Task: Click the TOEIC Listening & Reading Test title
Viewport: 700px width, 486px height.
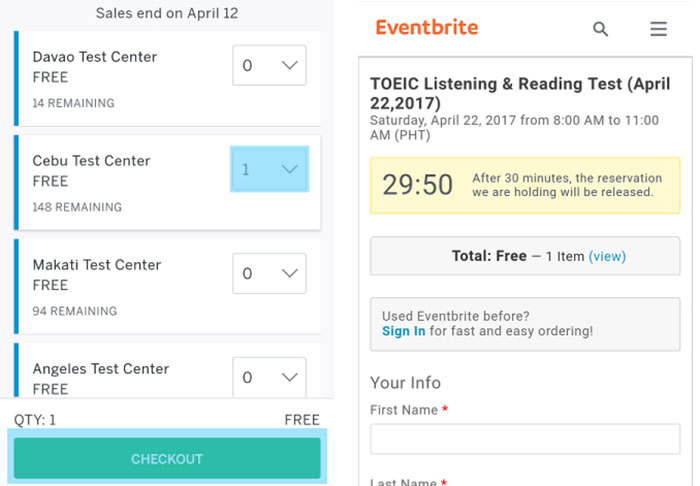Action: coord(520,93)
